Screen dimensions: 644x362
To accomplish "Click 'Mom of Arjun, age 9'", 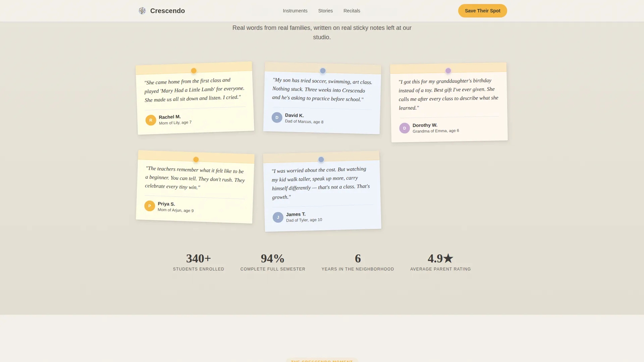I will click(175, 210).
